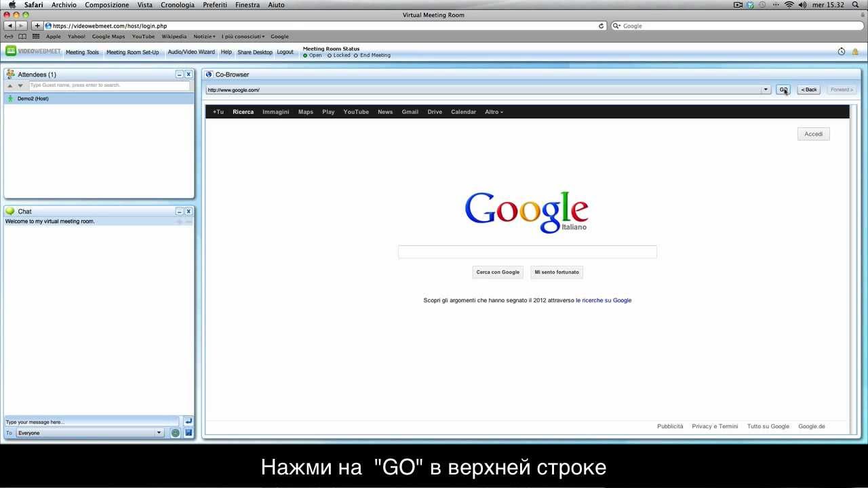Close the Attendees panel
Screen dimensions: 868x488
coord(189,75)
